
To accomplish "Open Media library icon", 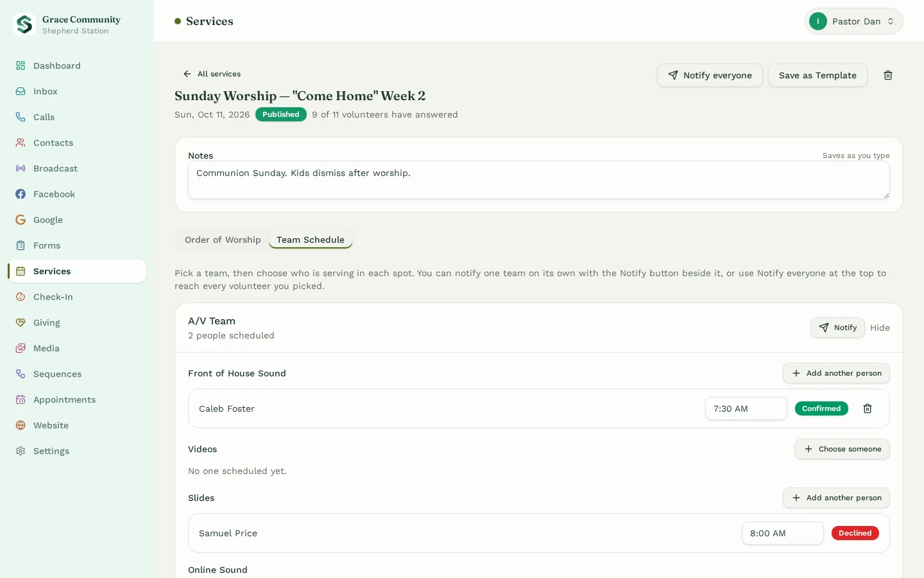I will pyautogui.click(x=21, y=348).
